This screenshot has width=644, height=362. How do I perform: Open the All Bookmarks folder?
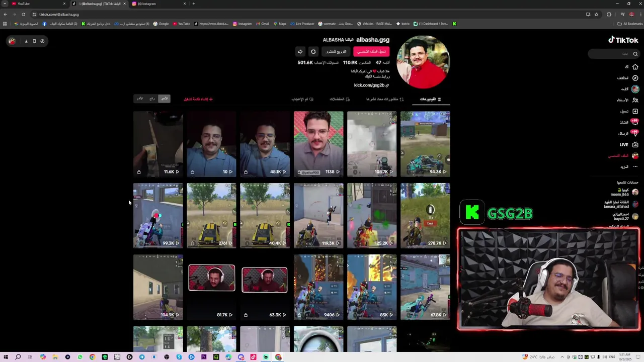coord(630,24)
